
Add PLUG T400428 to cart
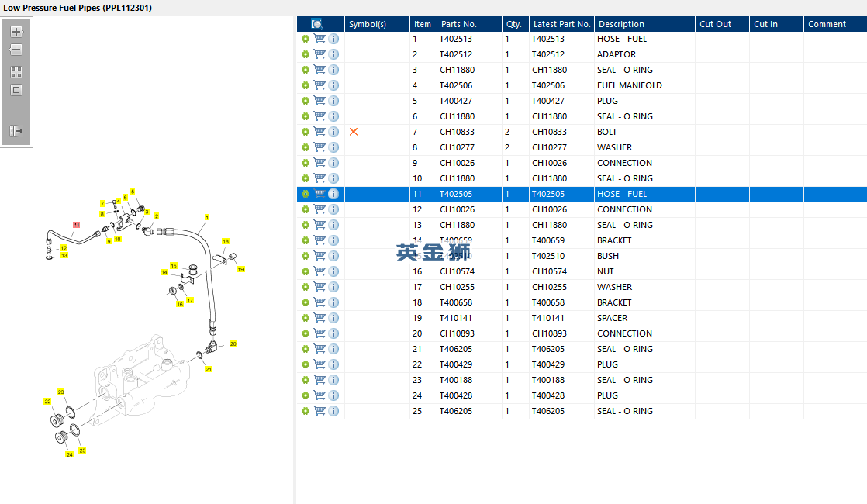(x=319, y=395)
